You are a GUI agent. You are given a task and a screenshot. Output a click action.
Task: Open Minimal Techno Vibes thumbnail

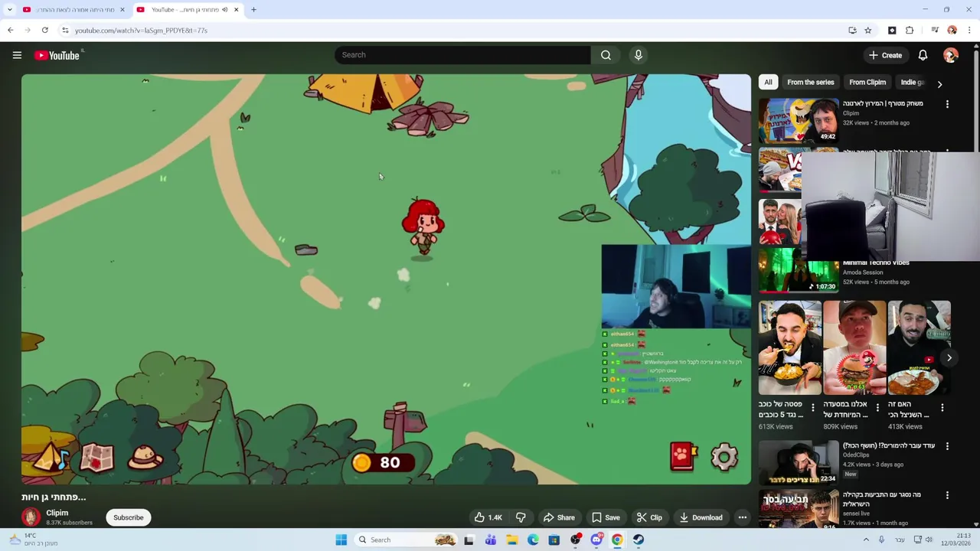799,270
